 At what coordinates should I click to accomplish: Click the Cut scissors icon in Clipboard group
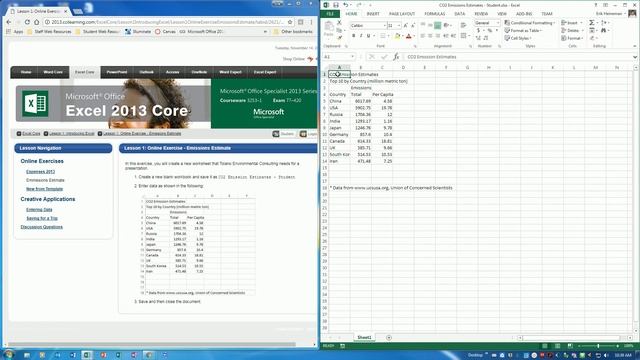(x=339, y=23)
